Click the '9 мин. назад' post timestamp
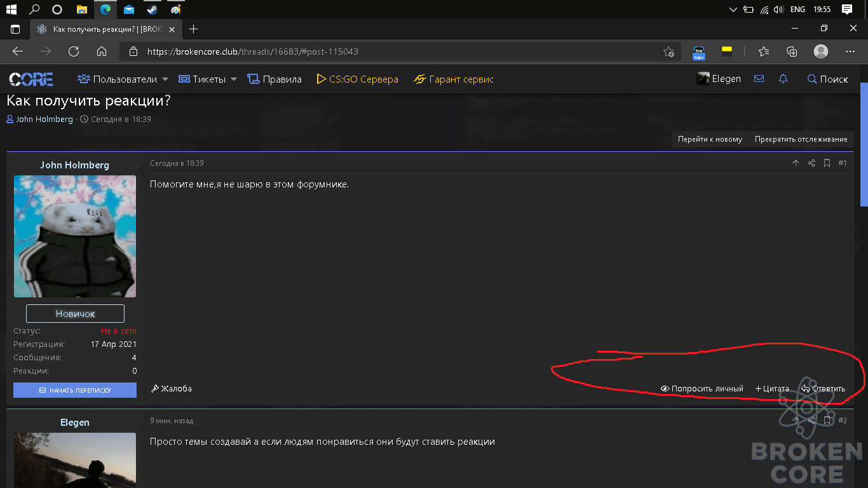The height and width of the screenshot is (488, 868). (172, 421)
